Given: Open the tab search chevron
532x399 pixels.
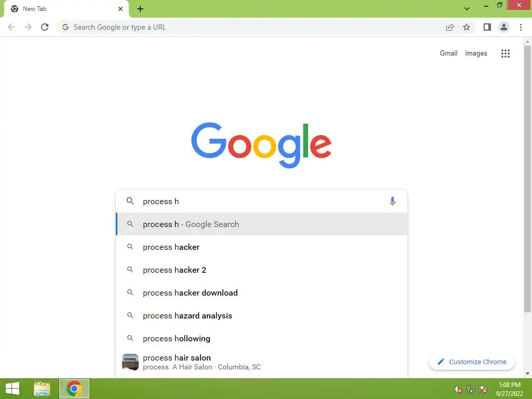Looking at the screenshot, I should [x=467, y=9].
